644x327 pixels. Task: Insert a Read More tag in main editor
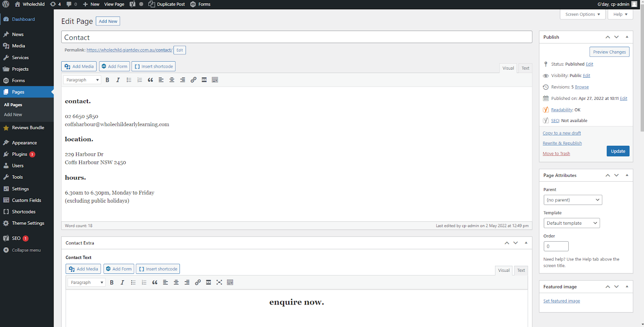[x=204, y=80]
